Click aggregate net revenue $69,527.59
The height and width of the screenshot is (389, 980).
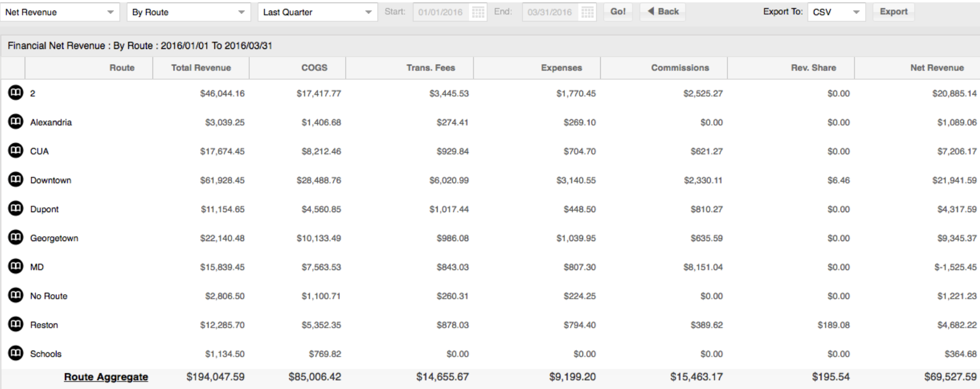click(x=951, y=377)
